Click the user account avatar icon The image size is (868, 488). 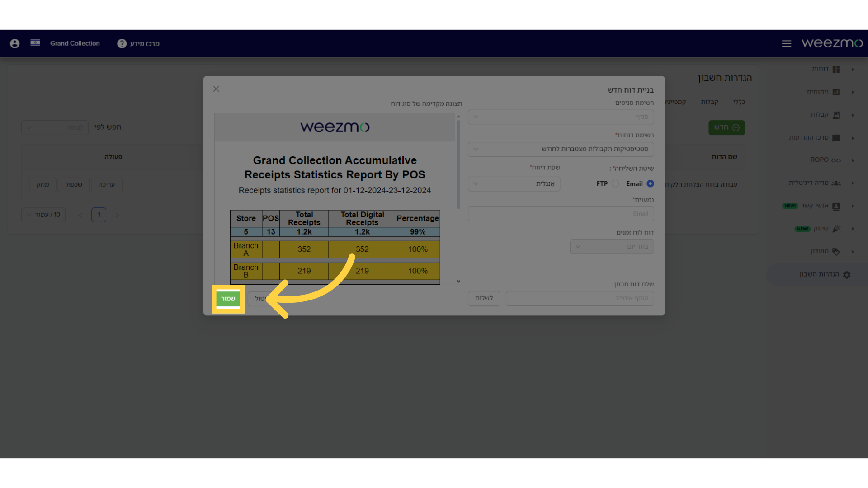coord(15,43)
